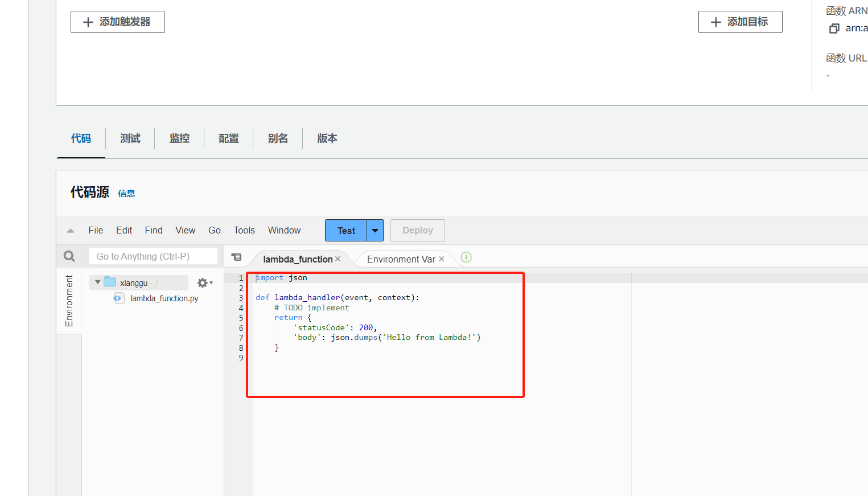Switch to the Environment Var tab

click(x=401, y=259)
